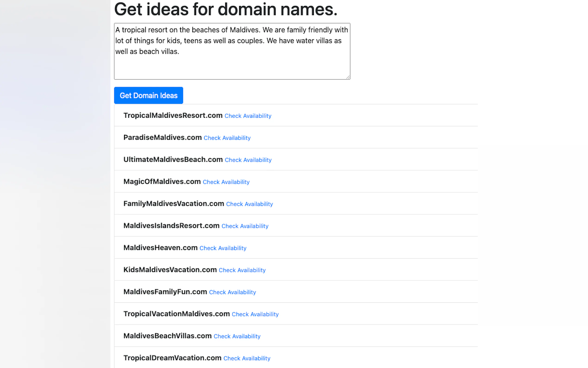Viewport: 588px width, 368px height.
Task: Click the 'Get ideas for domain names' heading
Action: pos(225,9)
